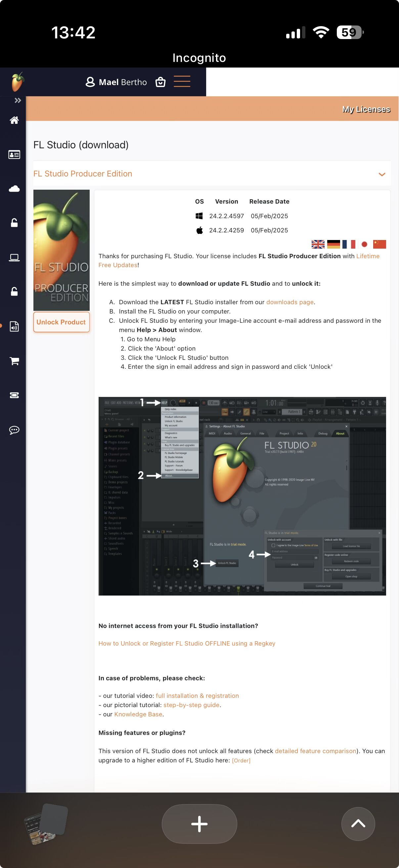Tap the Mael Bertho account name
This screenshot has height=868, width=399.
[123, 82]
